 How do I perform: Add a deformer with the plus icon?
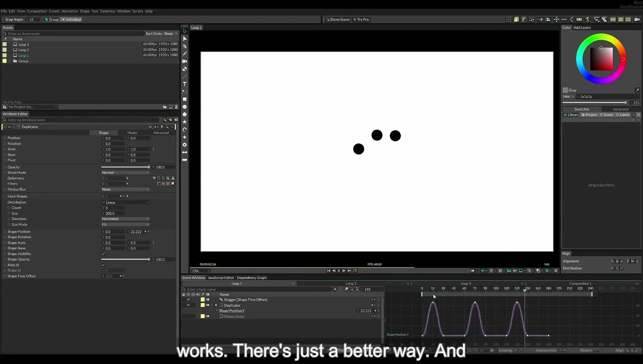click(x=127, y=178)
